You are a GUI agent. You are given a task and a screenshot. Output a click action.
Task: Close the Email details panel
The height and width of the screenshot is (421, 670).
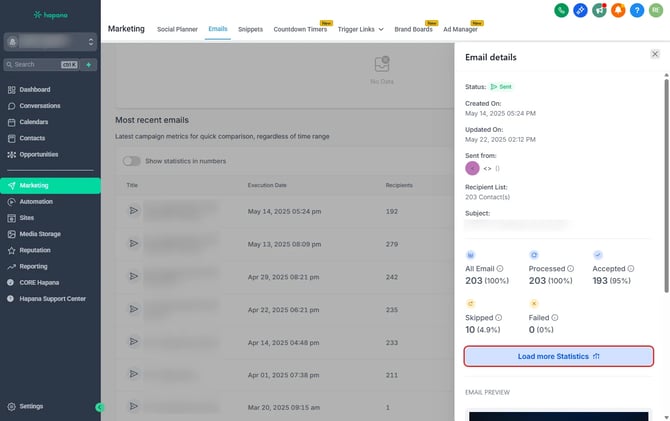coord(655,54)
